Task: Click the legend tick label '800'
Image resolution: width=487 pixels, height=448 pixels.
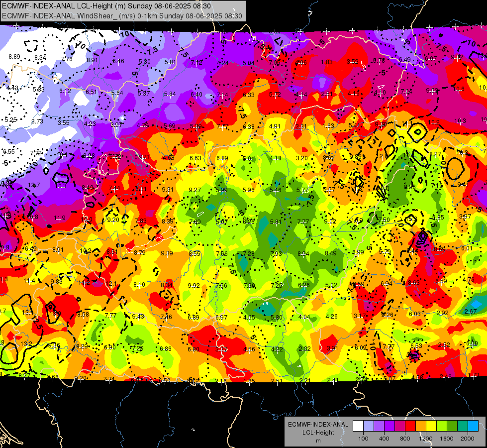Action: (x=405, y=439)
